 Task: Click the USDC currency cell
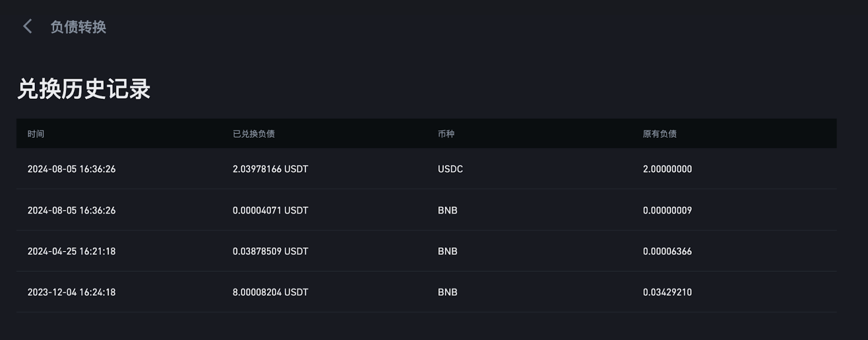click(450, 169)
